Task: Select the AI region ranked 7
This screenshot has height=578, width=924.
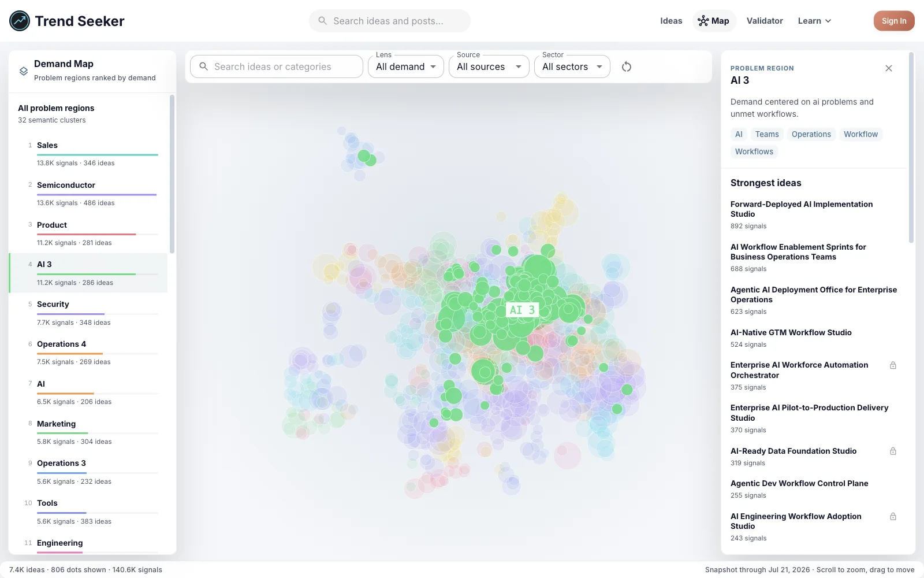Action: pyautogui.click(x=88, y=392)
